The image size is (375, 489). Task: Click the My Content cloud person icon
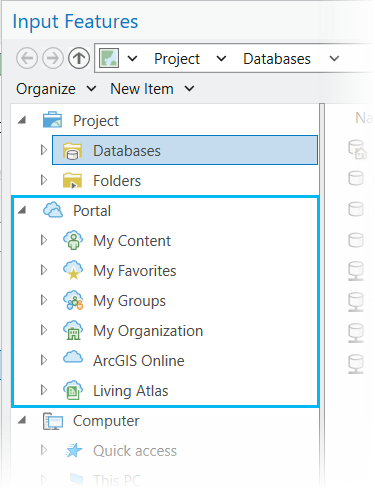[x=73, y=240]
